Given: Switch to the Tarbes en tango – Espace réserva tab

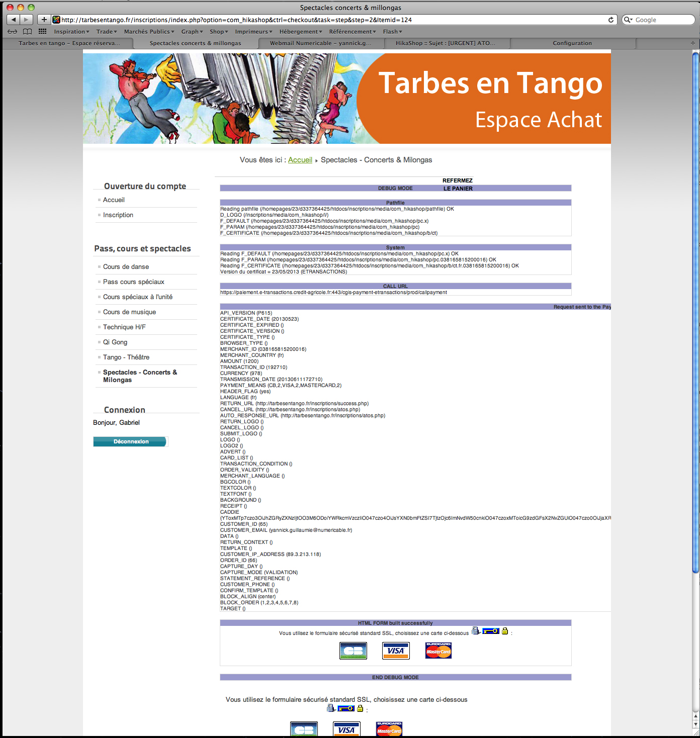Looking at the screenshot, I should coord(69,43).
